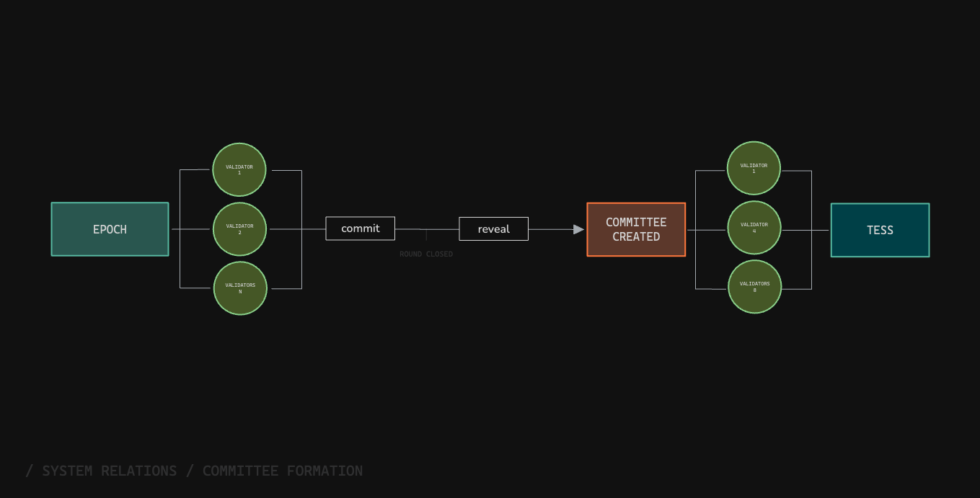Viewport: 980px width, 498px height.
Task: Pick the Validators 8 circle
Action: click(x=755, y=287)
